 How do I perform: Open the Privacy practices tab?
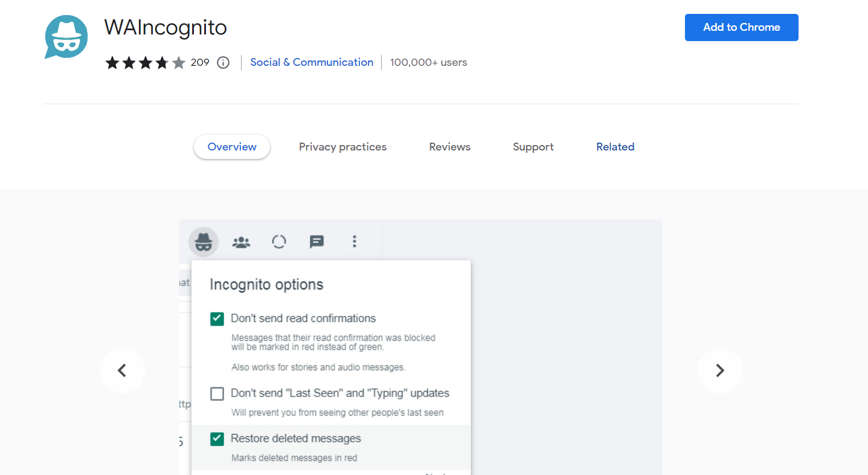click(342, 147)
